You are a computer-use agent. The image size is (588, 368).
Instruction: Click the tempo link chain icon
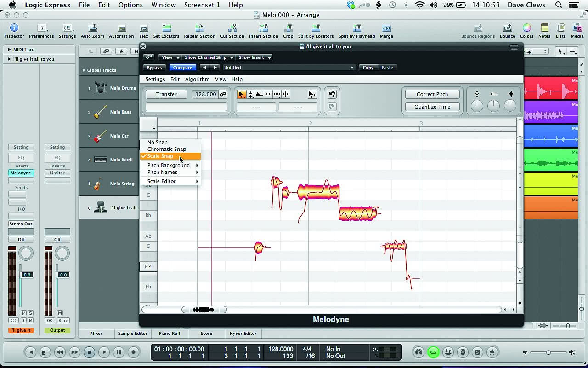223,94
